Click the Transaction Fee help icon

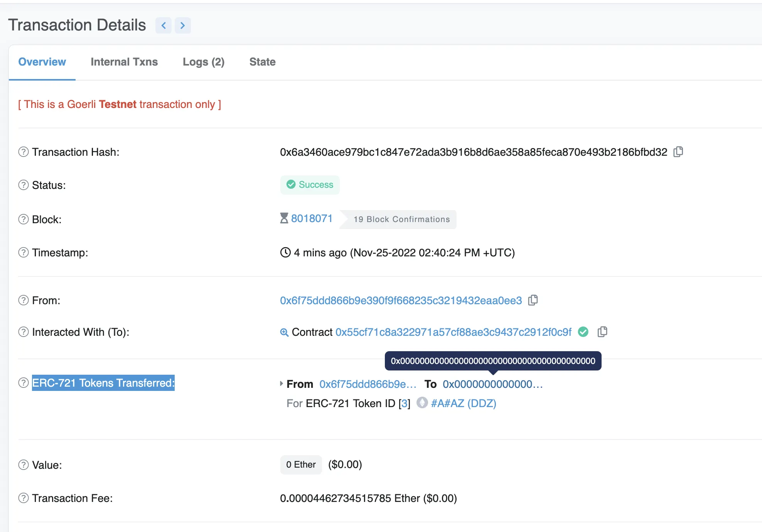tap(24, 498)
